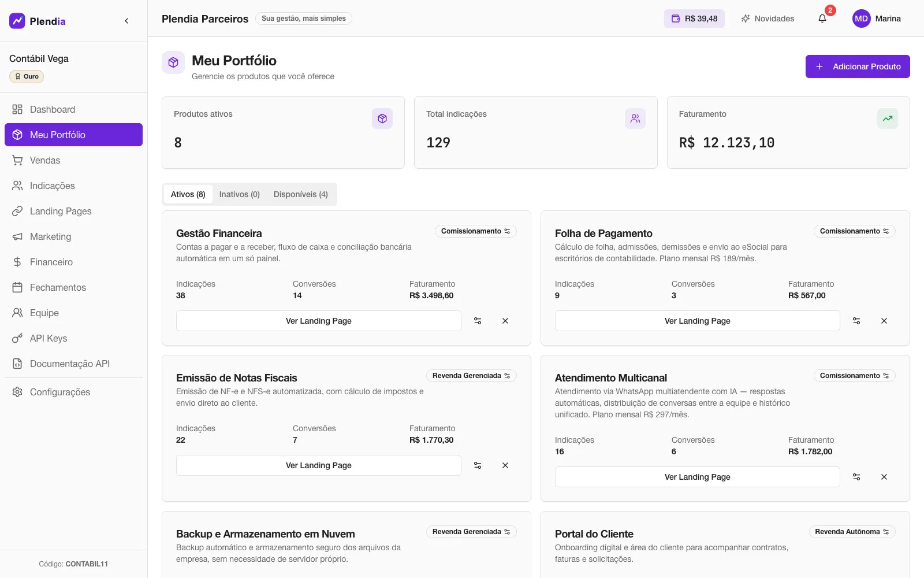Click the Ouro tier badge
The width and height of the screenshot is (924, 578).
(27, 76)
